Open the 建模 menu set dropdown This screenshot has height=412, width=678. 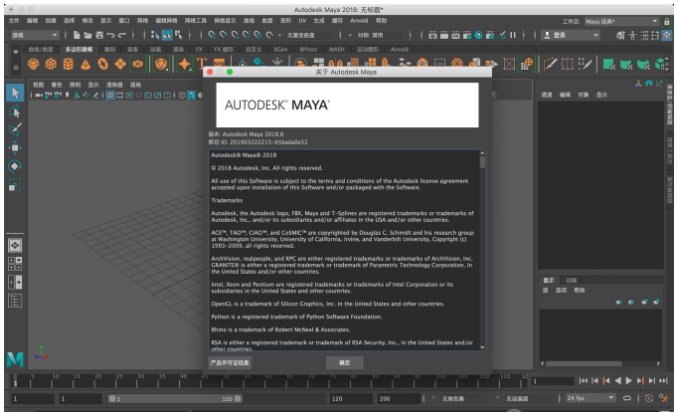click(35, 35)
